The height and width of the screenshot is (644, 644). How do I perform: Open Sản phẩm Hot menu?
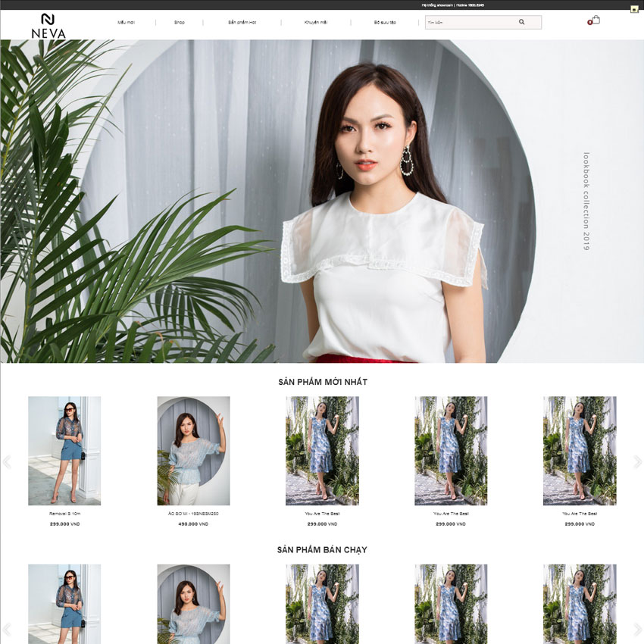pyautogui.click(x=242, y=23)
